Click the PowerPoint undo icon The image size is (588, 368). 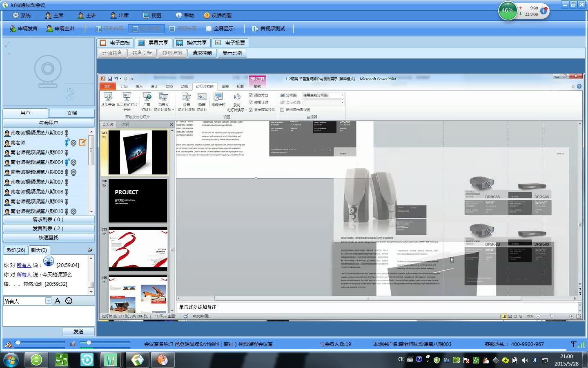pyautogui.click(x=116, y=79)
